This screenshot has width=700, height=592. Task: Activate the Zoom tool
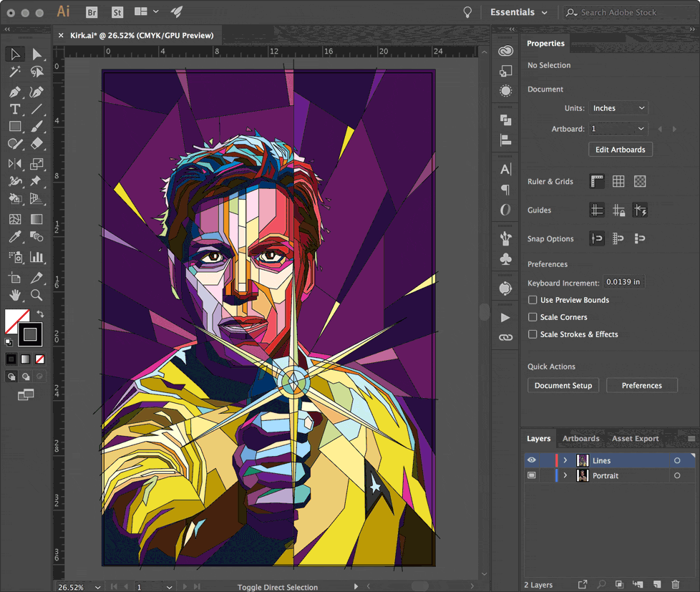coord(37,295)
